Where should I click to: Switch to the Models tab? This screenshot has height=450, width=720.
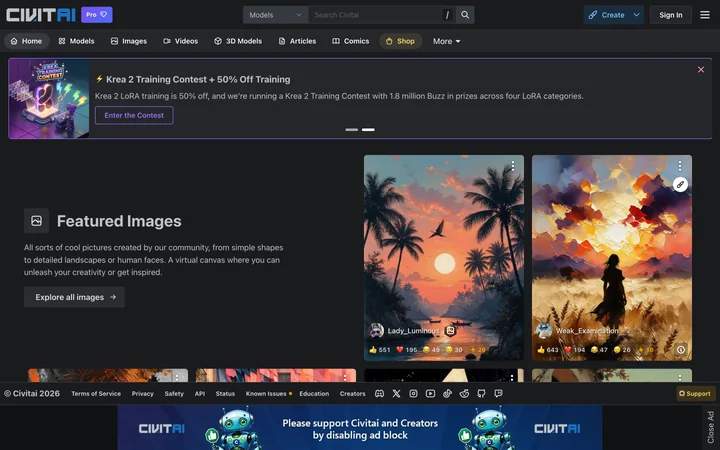76,41
